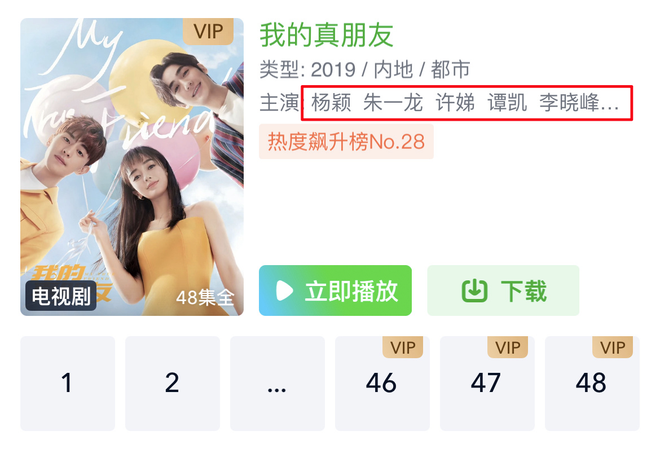This screenshot has height=449, width=660.
Task: Open the 我的真朋友 title link
Action: pos(327,35)
